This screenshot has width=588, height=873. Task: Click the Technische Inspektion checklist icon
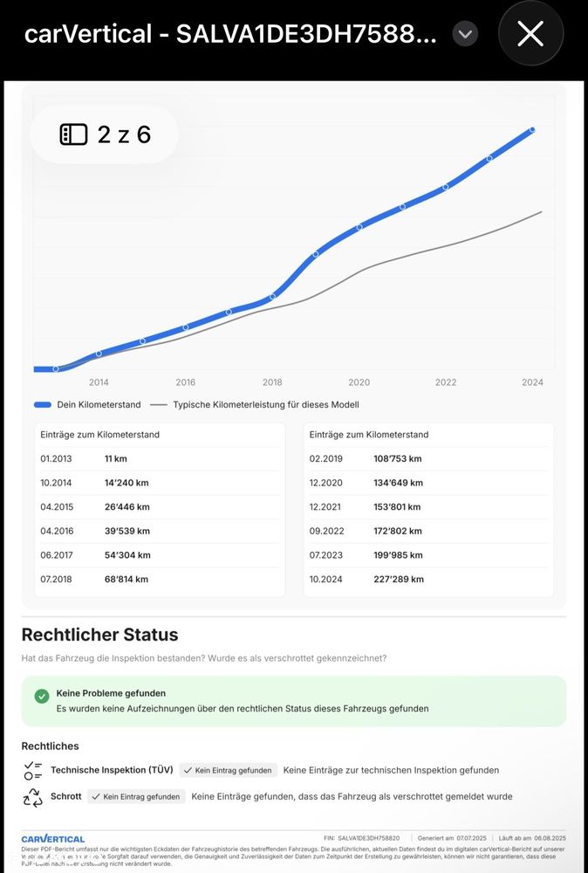pyautogui.click(x=33, y=770)
